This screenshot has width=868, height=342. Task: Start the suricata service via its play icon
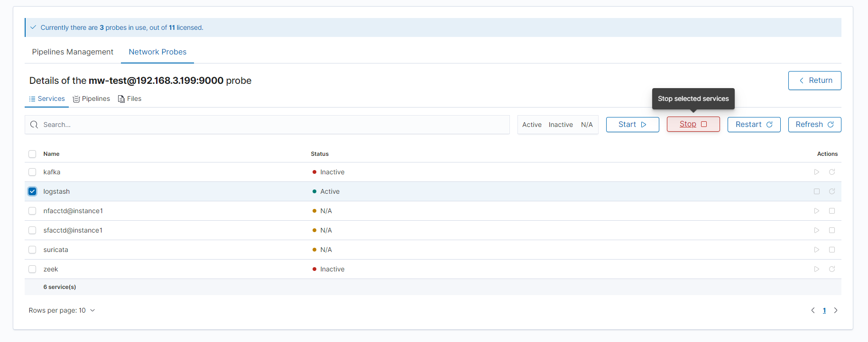[x=816, y=250]
